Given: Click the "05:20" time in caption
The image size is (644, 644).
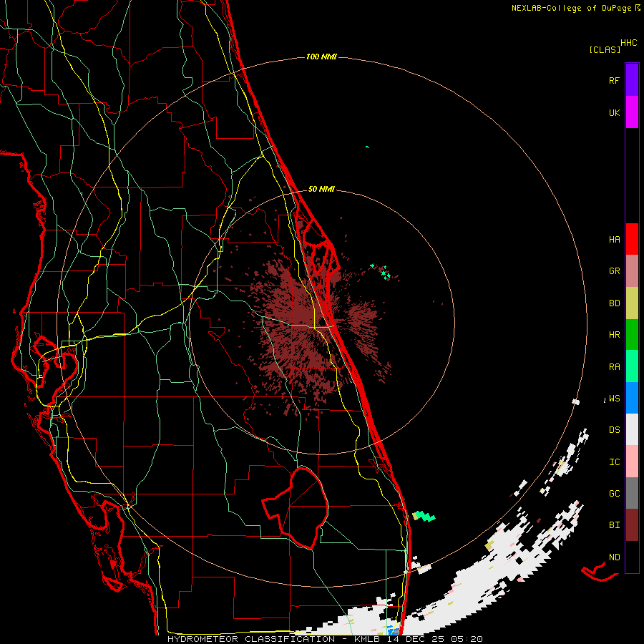Looking at the screenshot, I should click(x=466, y=639).
